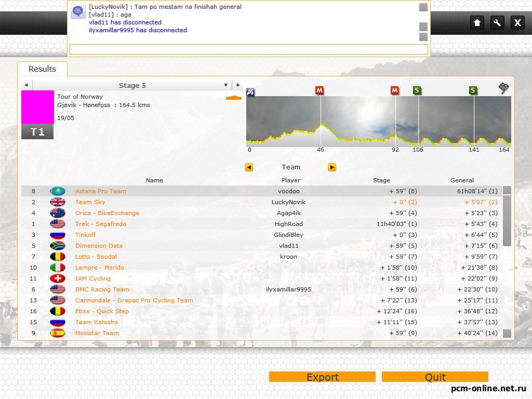Click the Switzerland flag for IAM Cycling
This screenshot has height=399, width=532.
[58, 278]
